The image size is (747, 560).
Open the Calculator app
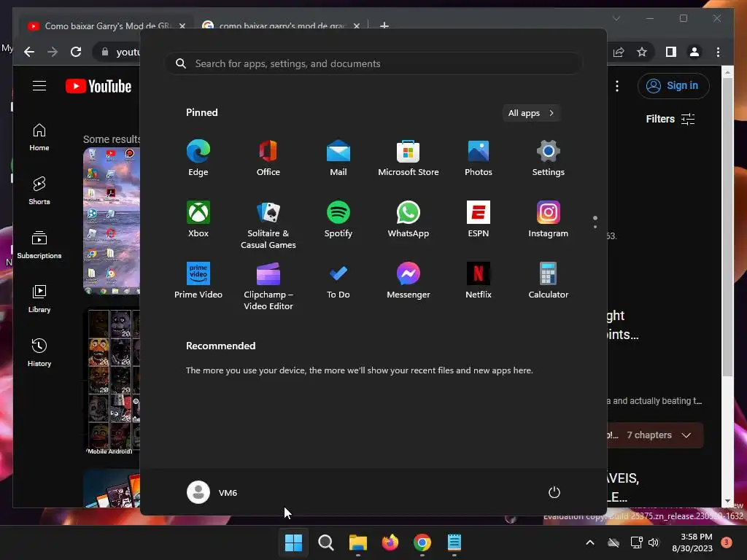[x=549, y=281]
